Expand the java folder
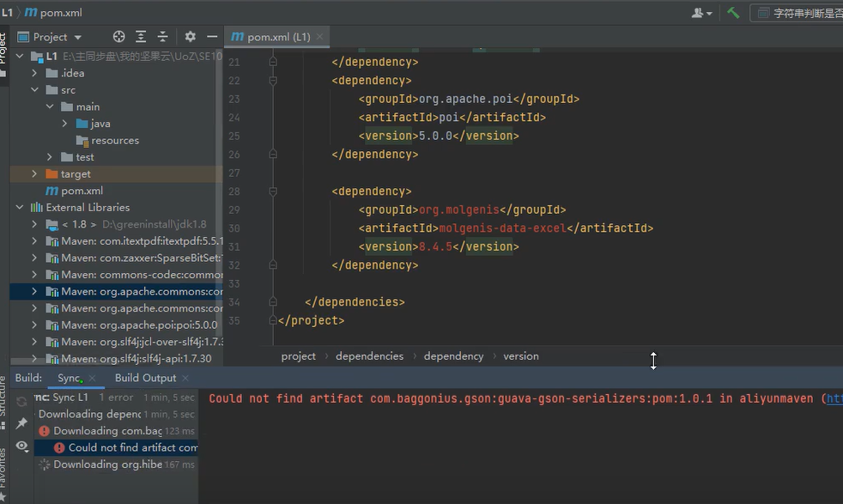This screenshot has height=504, width=843. (64, 123)
